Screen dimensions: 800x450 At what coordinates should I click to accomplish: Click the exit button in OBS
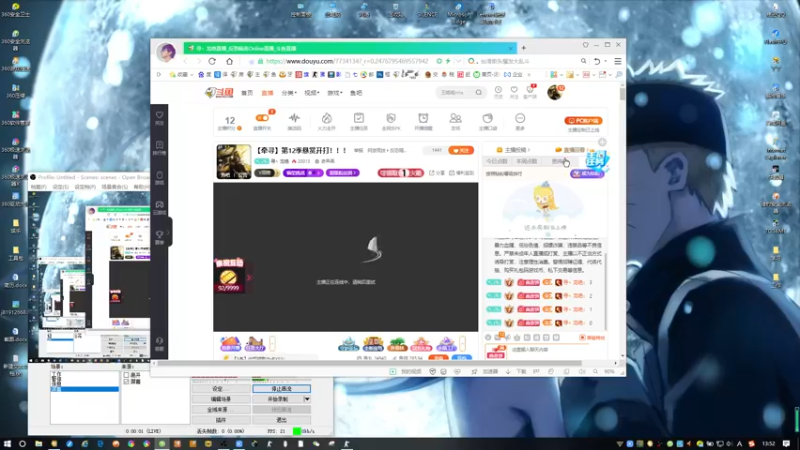coord(282,420)
